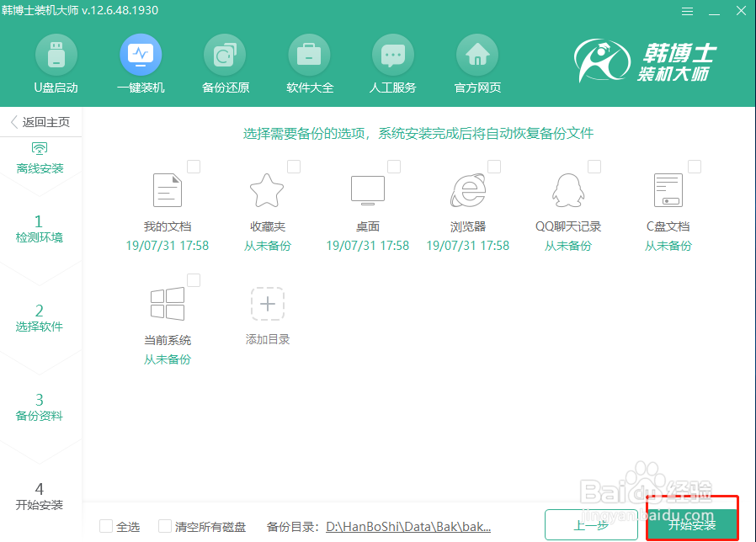Click the 上一步 button

tap(591, 524)
